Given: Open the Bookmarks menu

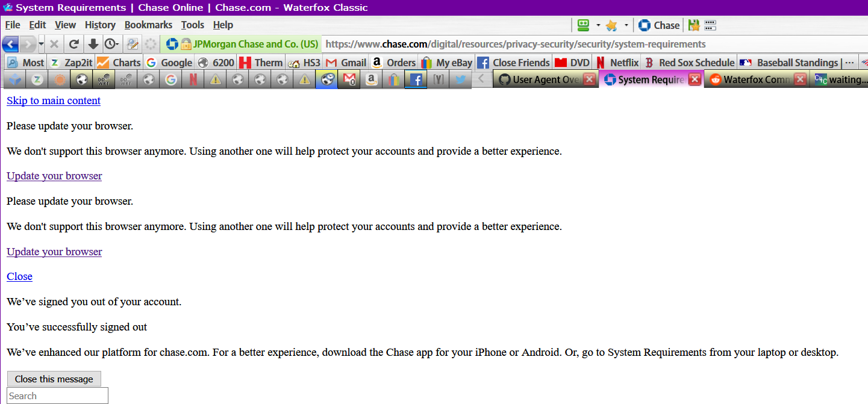Looking at the screenshot, I should 148,25.
